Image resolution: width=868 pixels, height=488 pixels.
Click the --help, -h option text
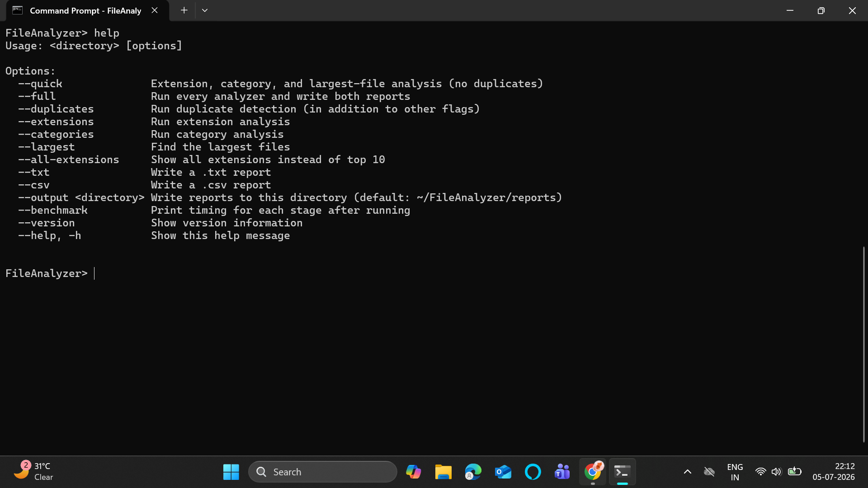click(x=50, y=235)
